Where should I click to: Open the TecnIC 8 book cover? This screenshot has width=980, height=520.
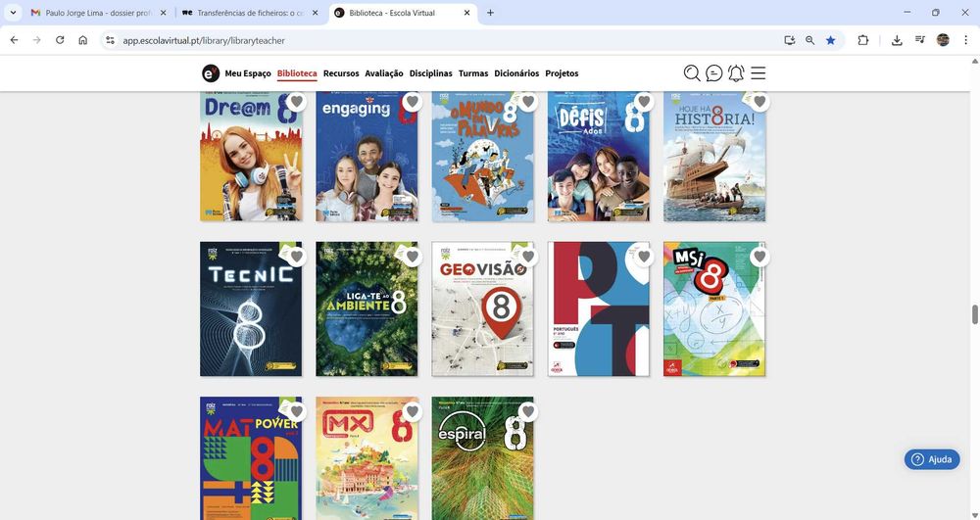click(251, 309)
